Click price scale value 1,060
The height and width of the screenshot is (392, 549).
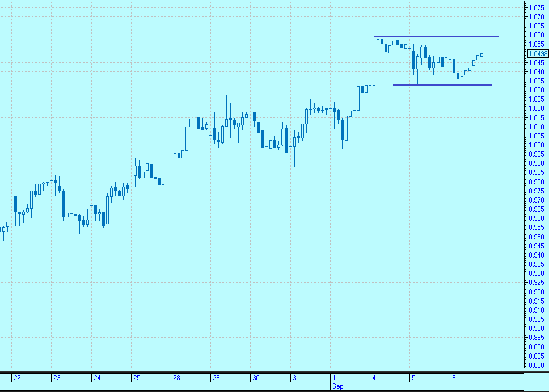537,35
